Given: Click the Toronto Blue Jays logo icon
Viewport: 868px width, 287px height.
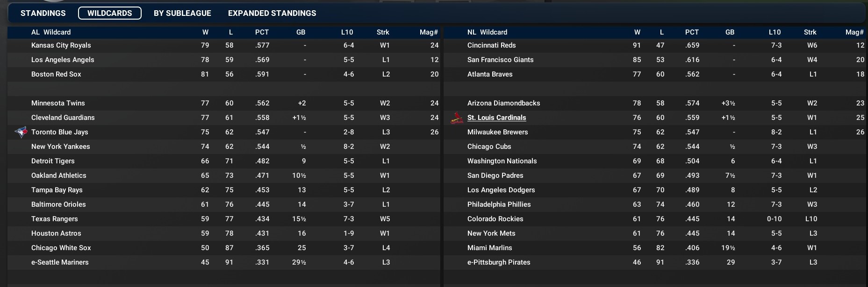Looking at the screenshot, I should coord(21,132).
